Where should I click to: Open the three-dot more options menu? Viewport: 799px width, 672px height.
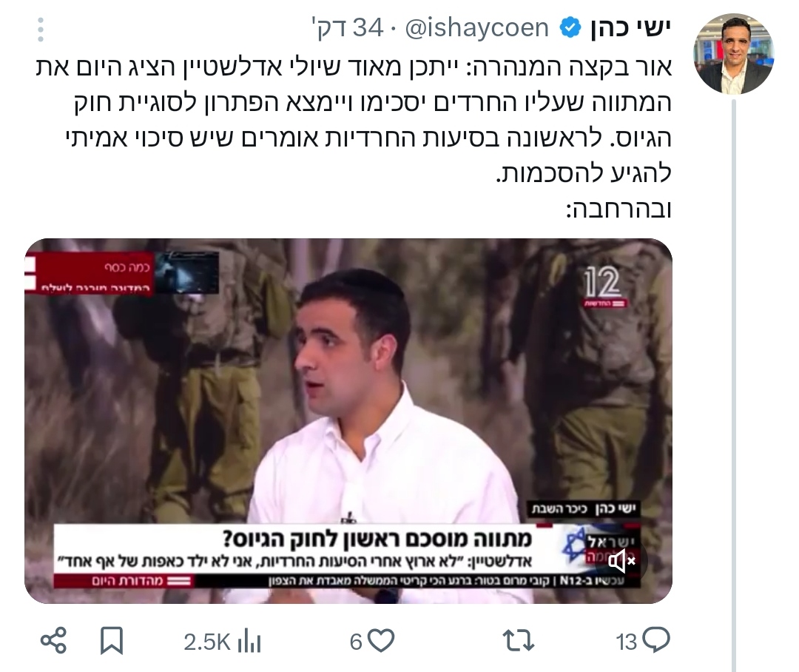pyautogui.click(x=41, y=29)
